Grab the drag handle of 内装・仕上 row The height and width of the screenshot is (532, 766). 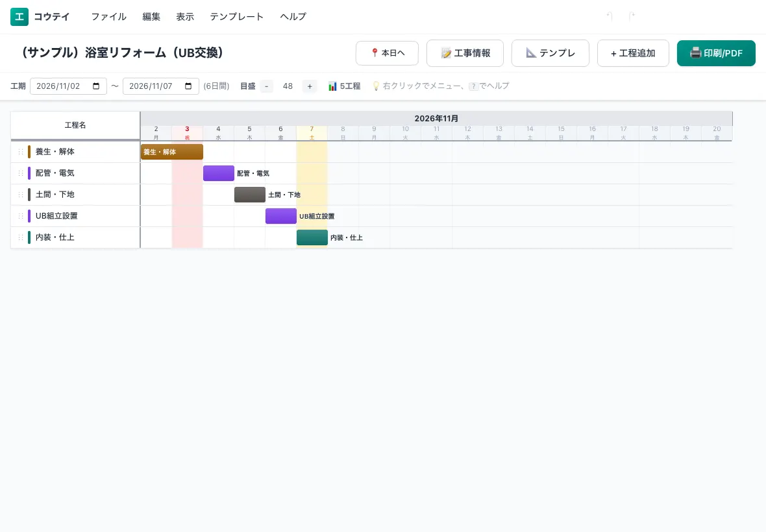(x=21, y=237)
